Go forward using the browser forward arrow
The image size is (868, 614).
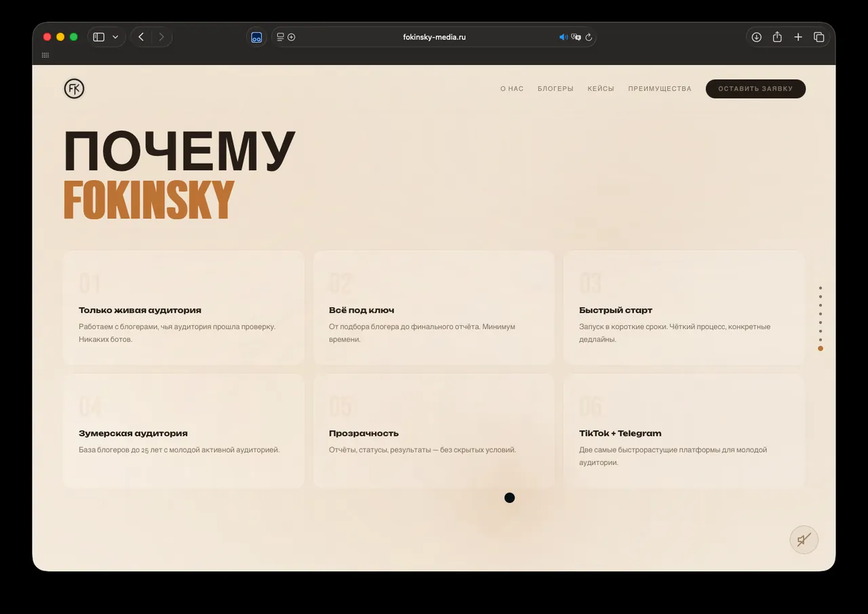[161, 37]
